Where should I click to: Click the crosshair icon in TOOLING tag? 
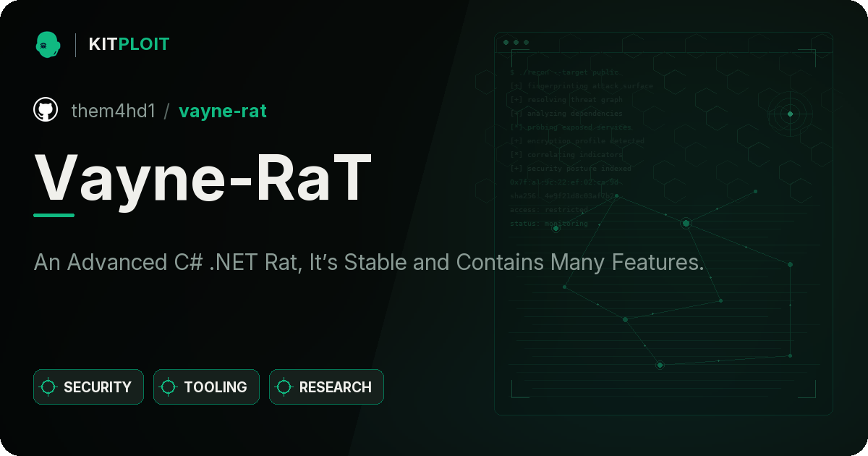coord(169,387)
